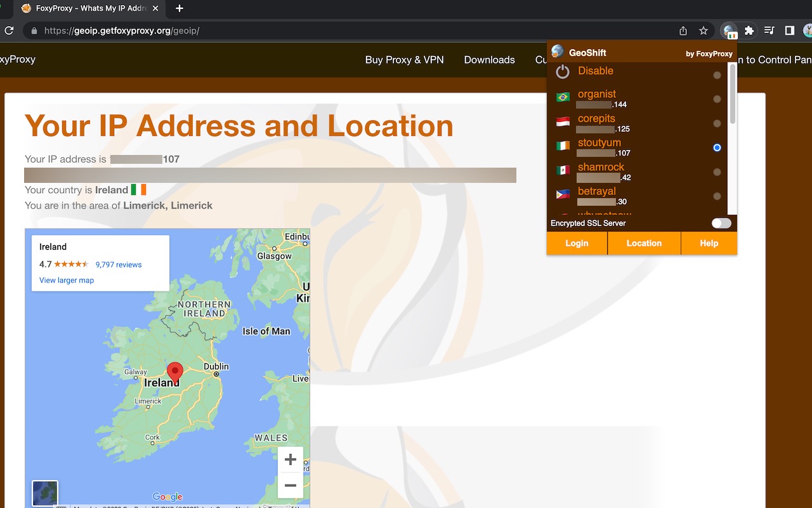Select the organist Brazil proxy radio button

[x=717, y=99]
